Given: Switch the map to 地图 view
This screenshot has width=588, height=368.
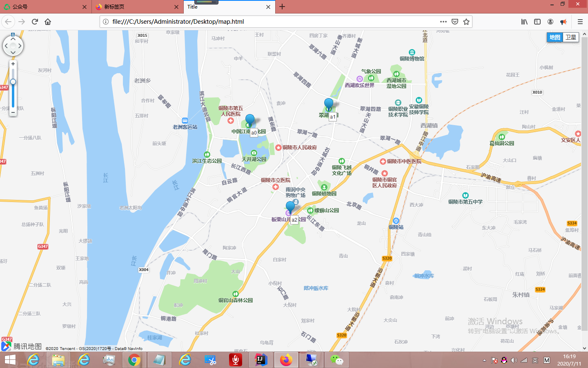Looking at the screenshot, I should click(554, 37).
